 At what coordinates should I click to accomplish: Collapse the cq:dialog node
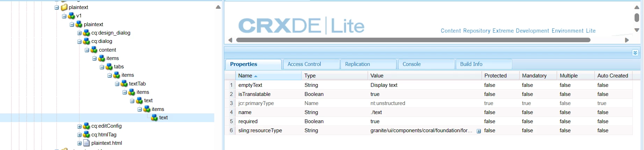point(79,42)
